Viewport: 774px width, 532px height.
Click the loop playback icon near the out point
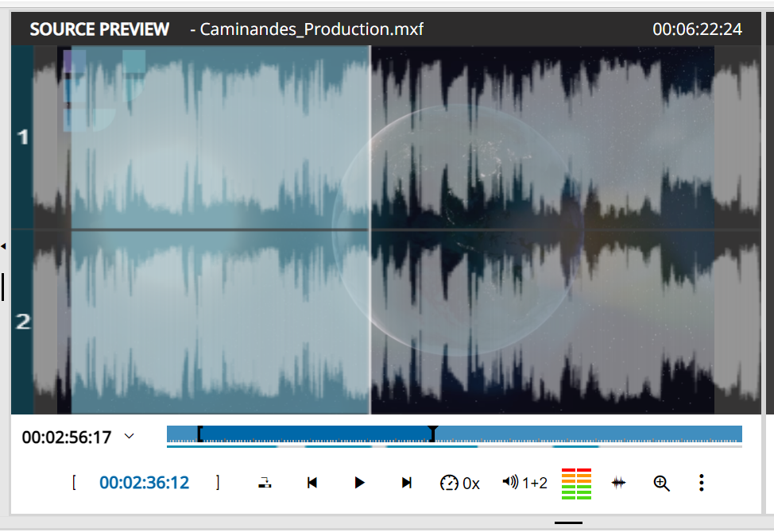[264, 482]
